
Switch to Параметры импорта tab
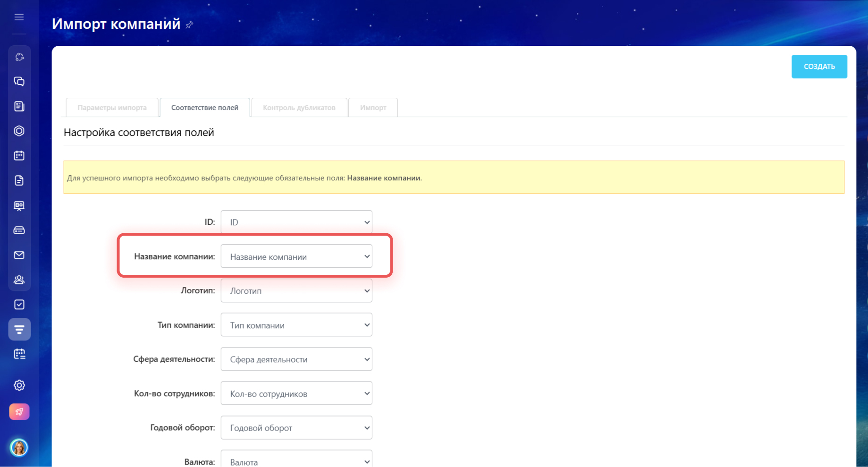pos(112,108)
